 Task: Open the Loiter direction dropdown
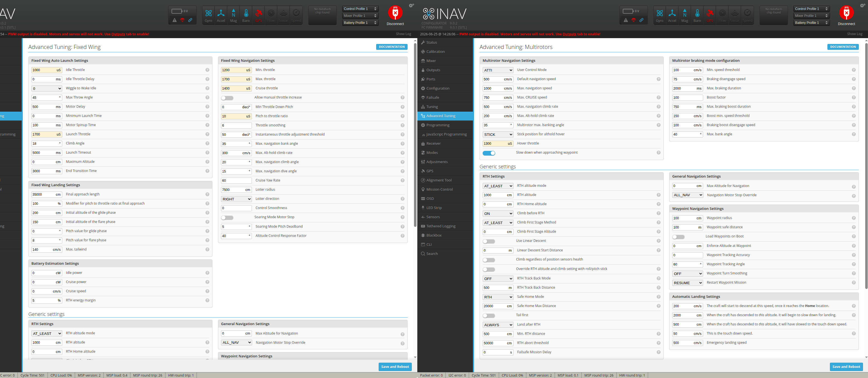coord(236,199)
